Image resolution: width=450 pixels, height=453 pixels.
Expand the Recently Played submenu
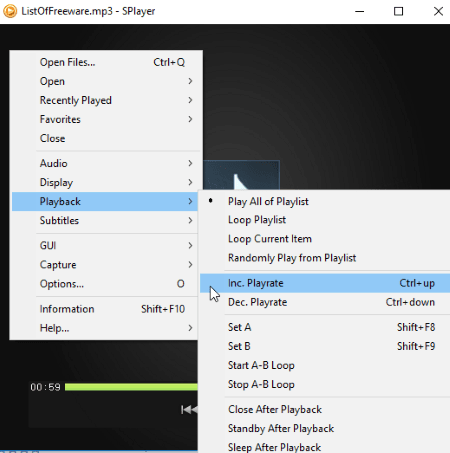pyautogui.click(x=106, y=100)
